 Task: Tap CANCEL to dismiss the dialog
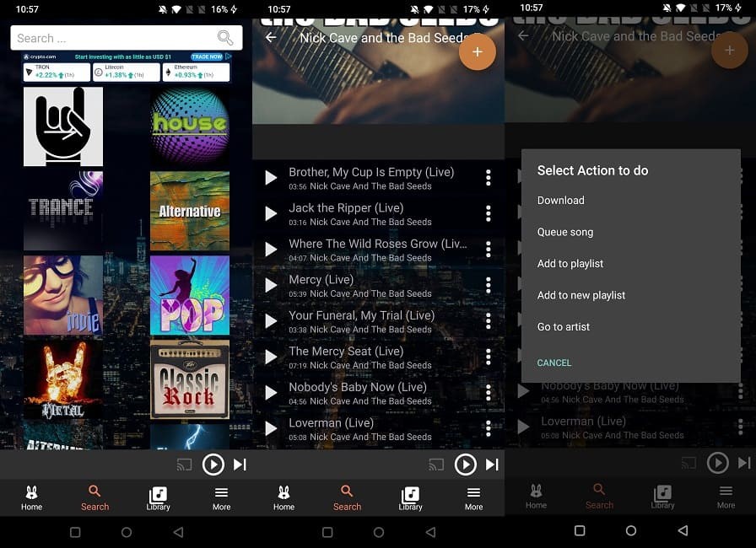[x=554, y=363]
